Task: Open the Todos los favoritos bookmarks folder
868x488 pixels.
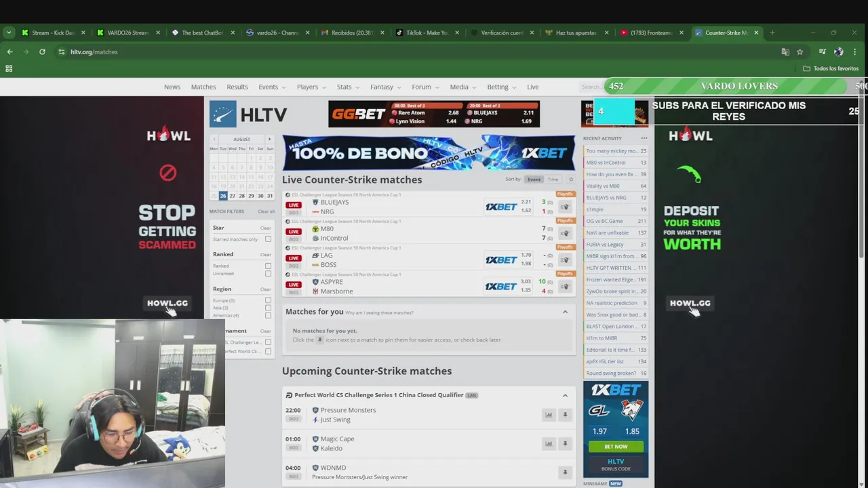Action: coord(831,68)
